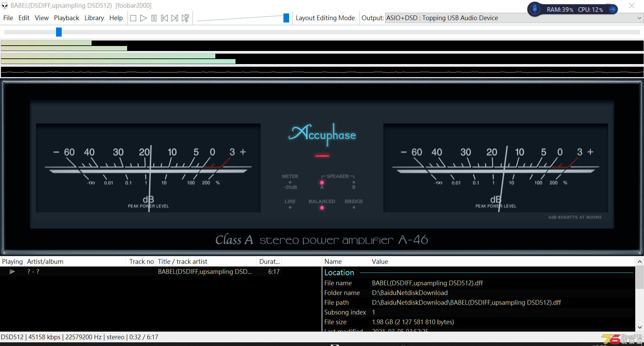Select the Subsong index row

[x=479, y=312]
